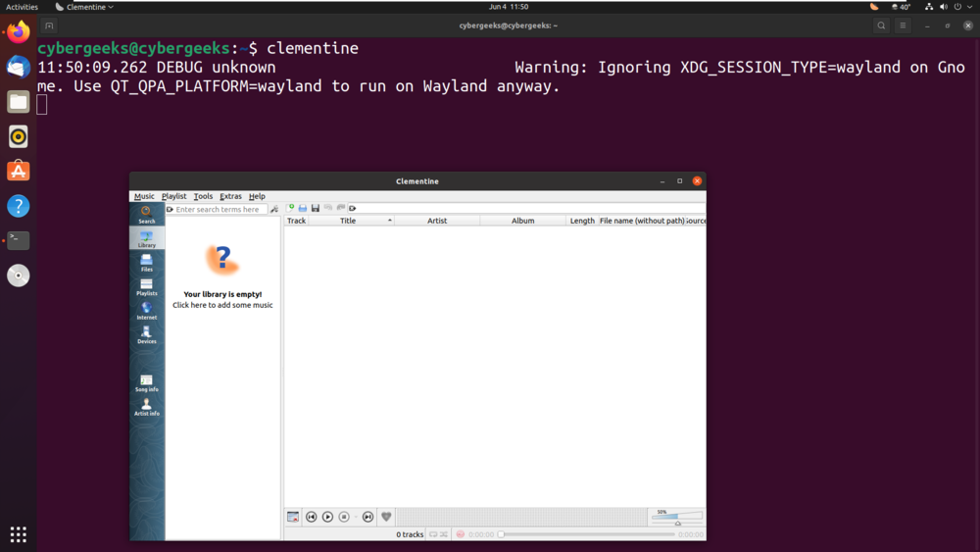
Task: Toggle the pretty OSD/now playing window icon
Action: [292, 517]
